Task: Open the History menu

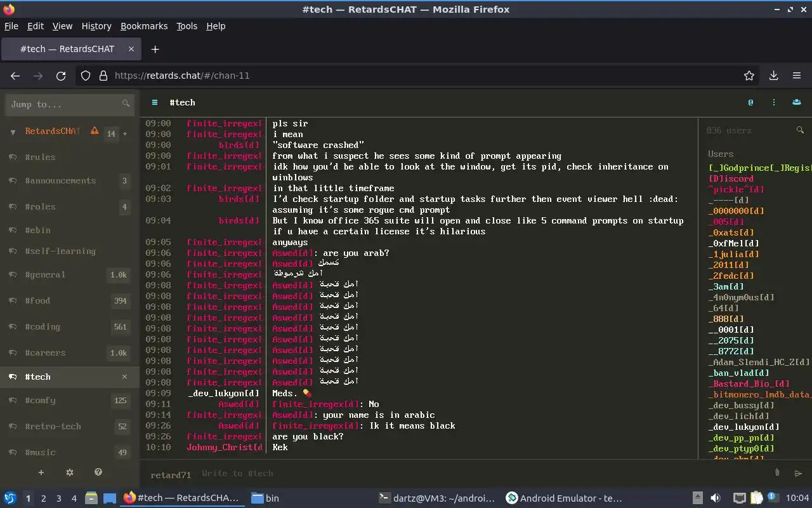Action: (x=96, y=26)
